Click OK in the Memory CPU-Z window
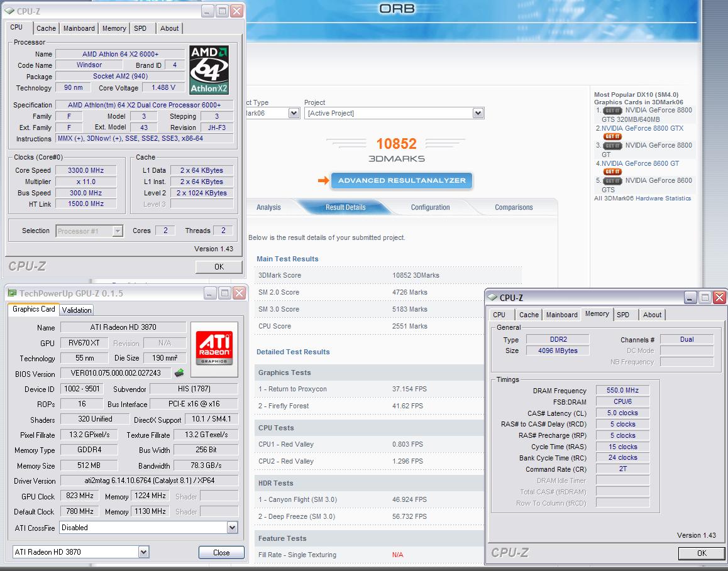Viewport: 728px width, 571px height. (702, 553)
